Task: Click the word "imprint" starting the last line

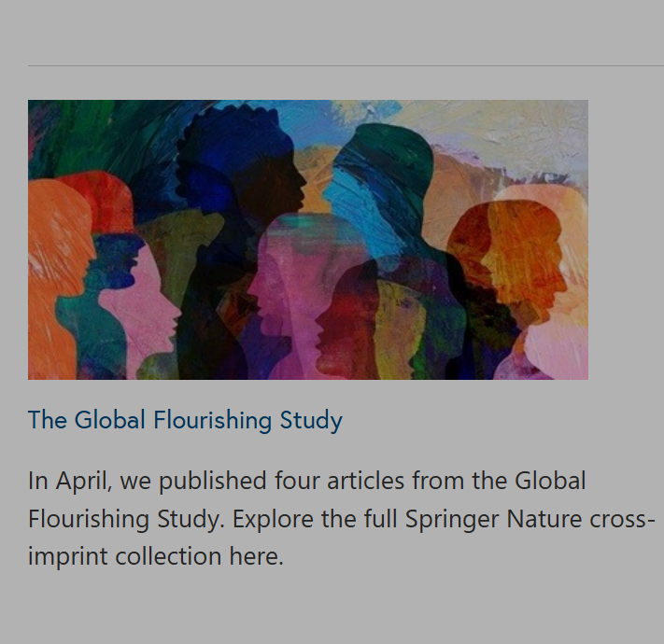Action: pyautogui.click(x=68, y=556)
